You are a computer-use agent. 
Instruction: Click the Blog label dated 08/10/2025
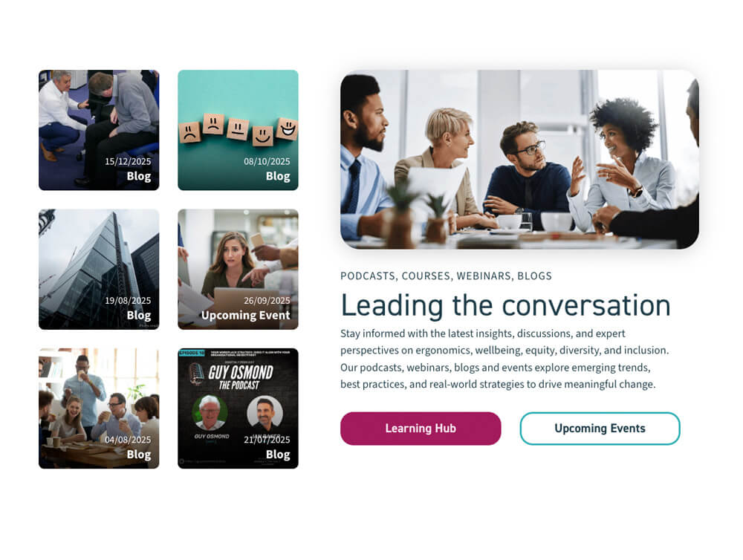pyautogui.click(x=278, y=176)
